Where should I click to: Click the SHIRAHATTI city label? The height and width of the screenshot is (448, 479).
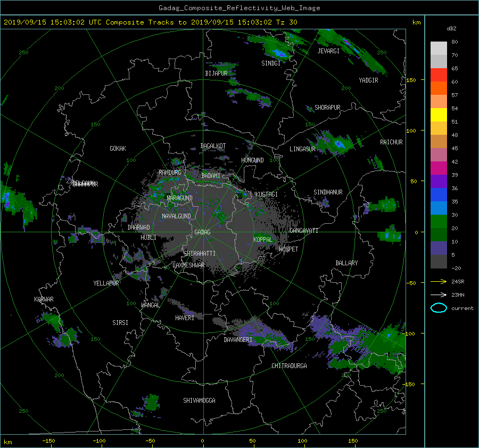point(200,254)
